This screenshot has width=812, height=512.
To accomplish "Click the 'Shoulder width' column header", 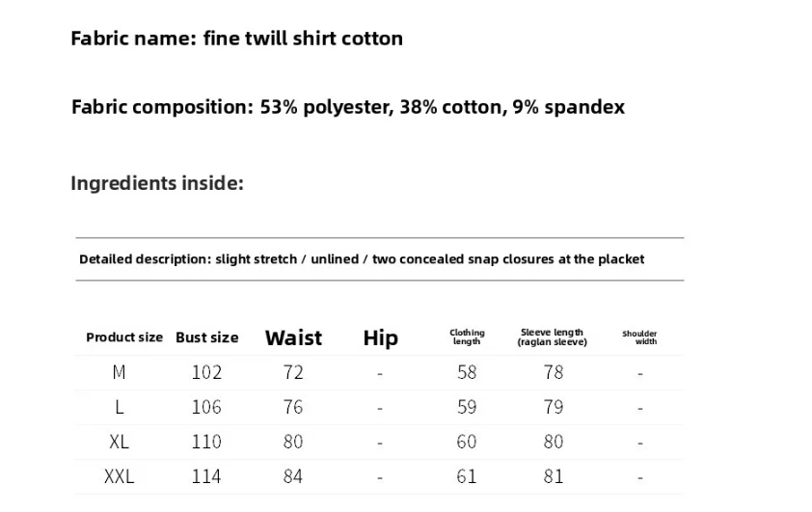I will tap(639, 337).
